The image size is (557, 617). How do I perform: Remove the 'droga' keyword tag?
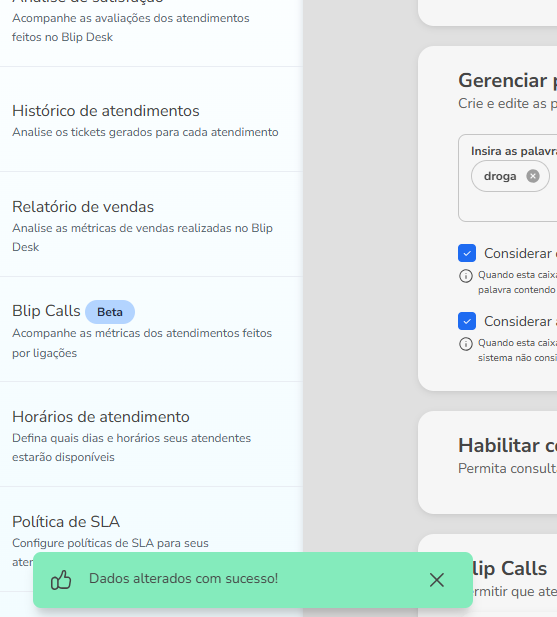(x=533, y=176)
